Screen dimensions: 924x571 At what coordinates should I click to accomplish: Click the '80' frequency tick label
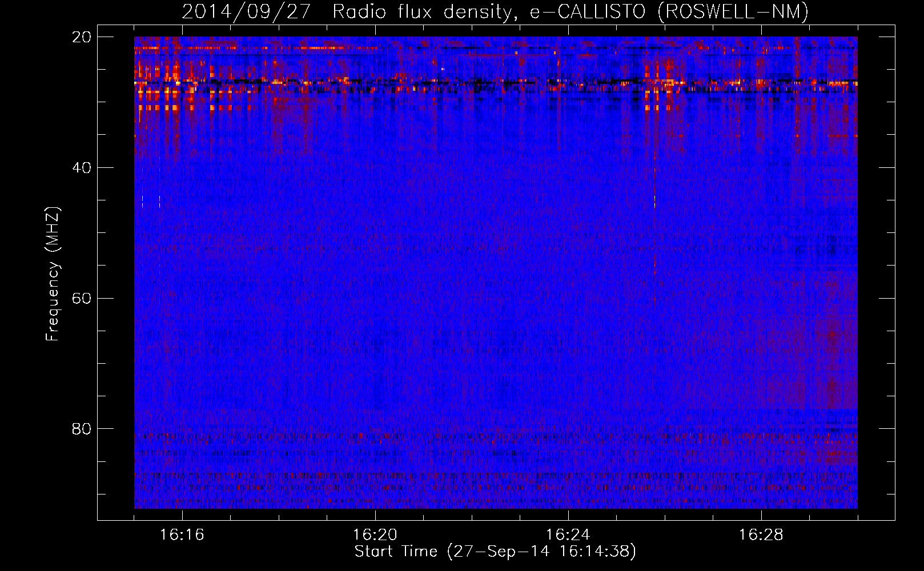pos(82,429)
